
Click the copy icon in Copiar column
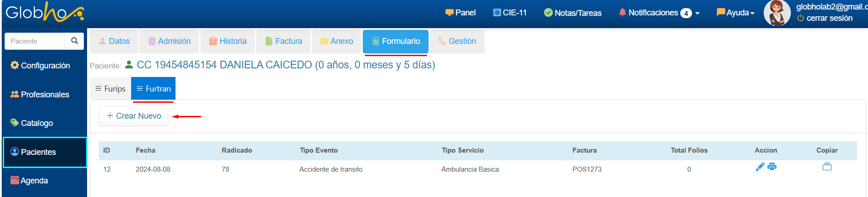827,167
